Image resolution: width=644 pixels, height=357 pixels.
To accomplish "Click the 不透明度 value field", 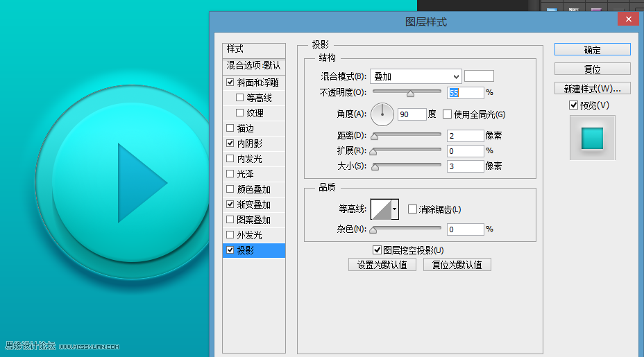I will [466, 93].
